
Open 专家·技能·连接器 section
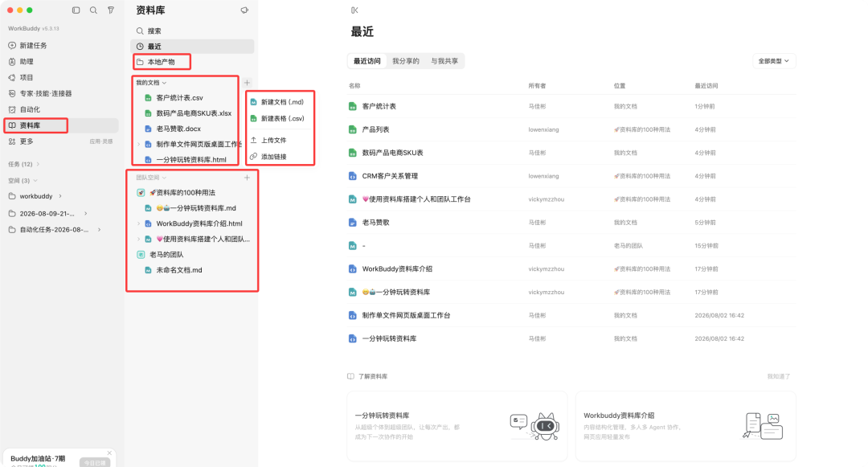[45, 93]
